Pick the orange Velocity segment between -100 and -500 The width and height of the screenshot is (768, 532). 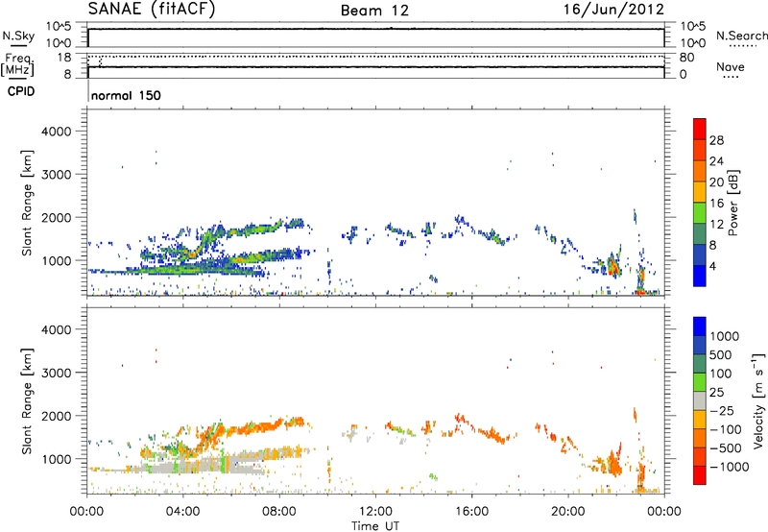click(700, 438)
